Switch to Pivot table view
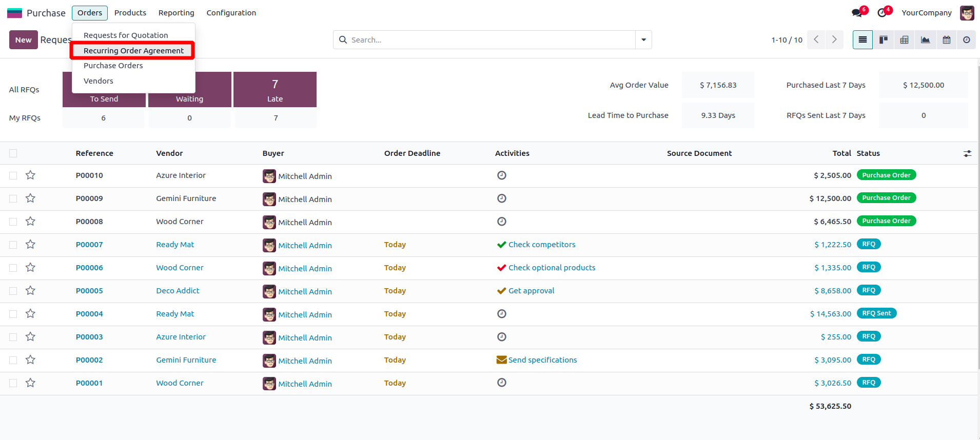Screen dimensions: 980x440 tap(904, 40)
